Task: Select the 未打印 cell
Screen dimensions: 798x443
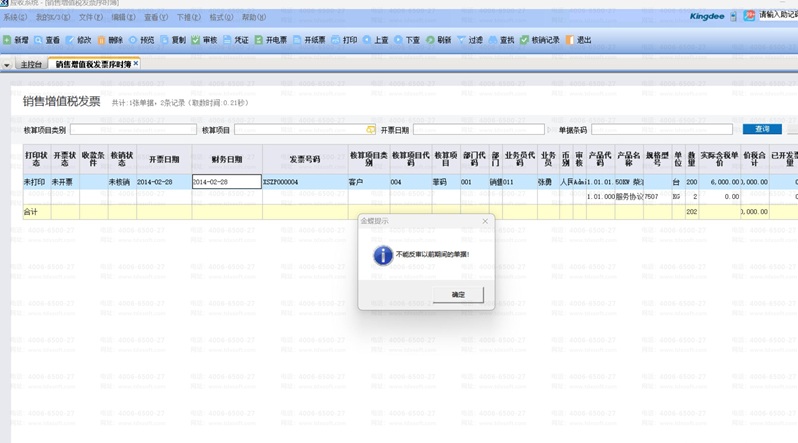Action: (x=37, y=182)
